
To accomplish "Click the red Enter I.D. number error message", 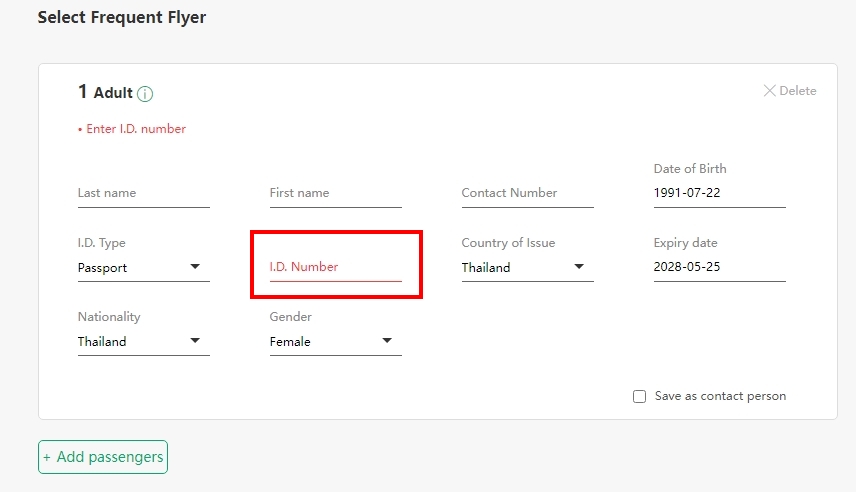I will [x=136, y=129].
